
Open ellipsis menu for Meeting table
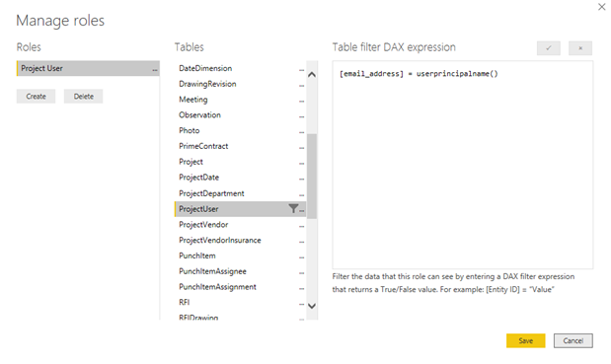pos(301,102)
